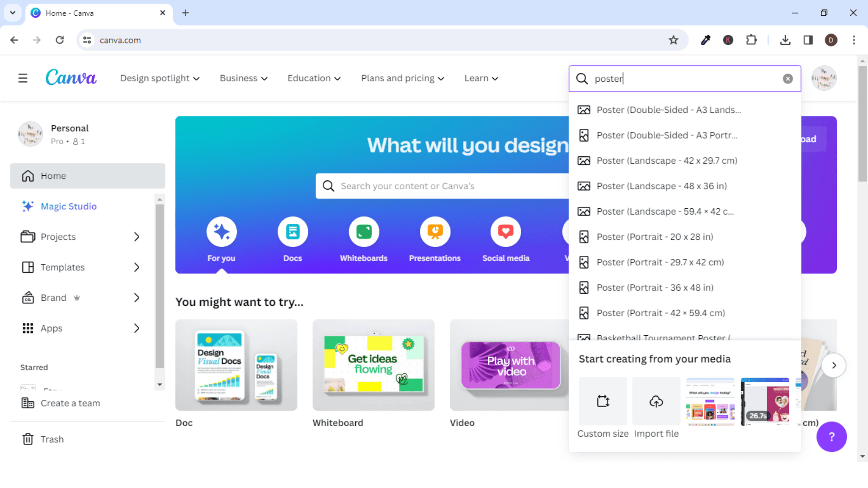Click the Personal team switcher

[54, 134]
